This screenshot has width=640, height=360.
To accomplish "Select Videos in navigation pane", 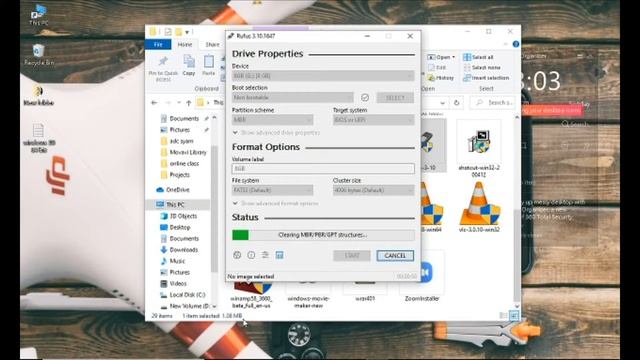I will click(178, 283).
